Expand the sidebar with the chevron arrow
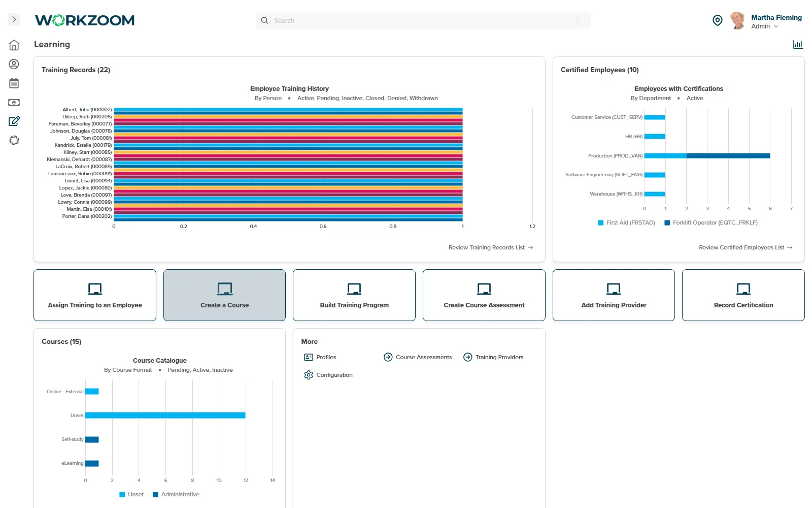The height and width of the screenshot is (508, 812). coord(14,20)
